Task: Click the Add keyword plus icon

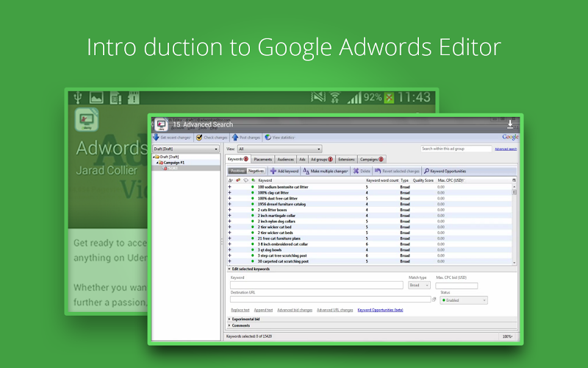Action: pyautogui.click(x=273, y=171)
